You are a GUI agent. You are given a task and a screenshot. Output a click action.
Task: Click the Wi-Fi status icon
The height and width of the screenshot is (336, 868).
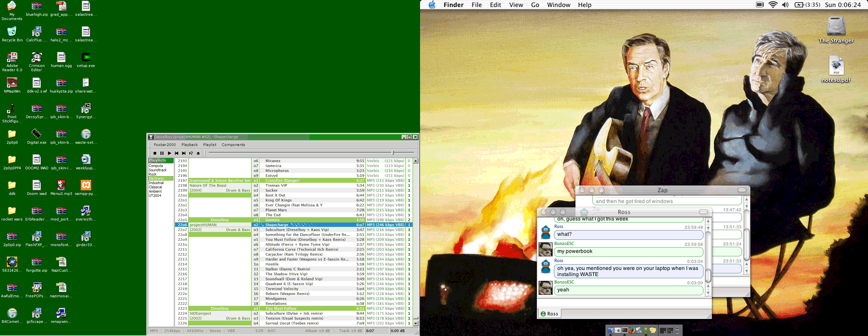tap(773, 5)
